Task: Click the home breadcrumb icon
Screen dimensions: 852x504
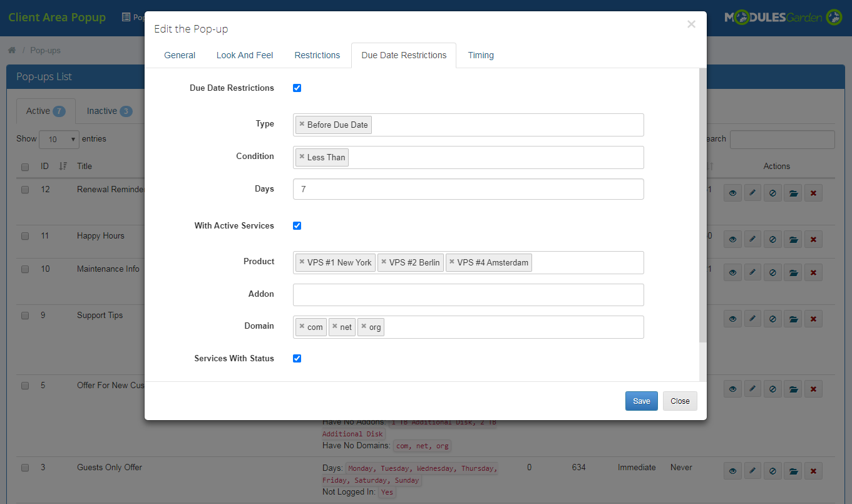Action: [11, 49]
